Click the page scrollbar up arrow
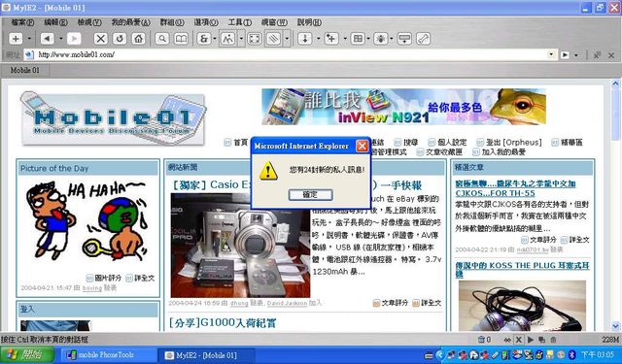Screen dimensions: 622x364 615,83
